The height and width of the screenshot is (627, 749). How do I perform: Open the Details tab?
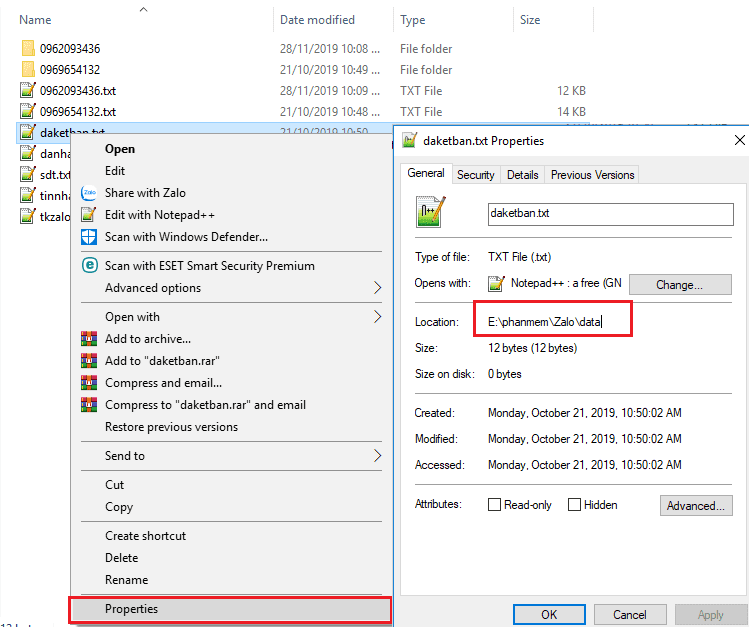[x=522, y=175]
